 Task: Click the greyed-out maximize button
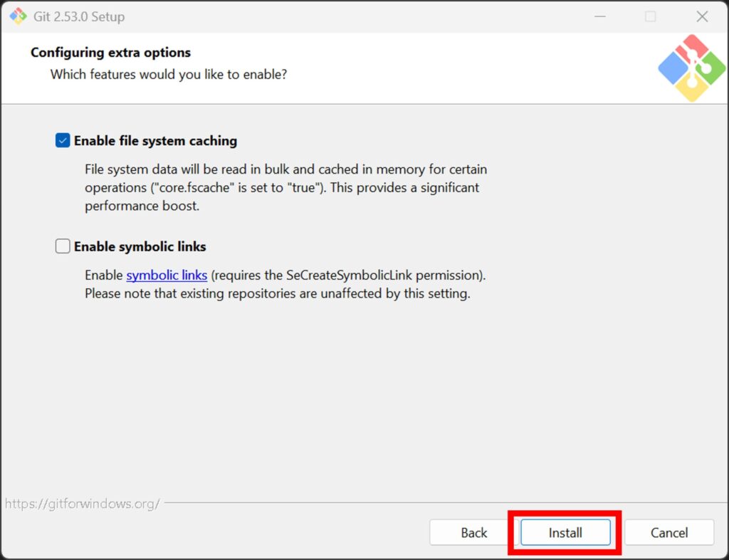(x=650, y=16)
